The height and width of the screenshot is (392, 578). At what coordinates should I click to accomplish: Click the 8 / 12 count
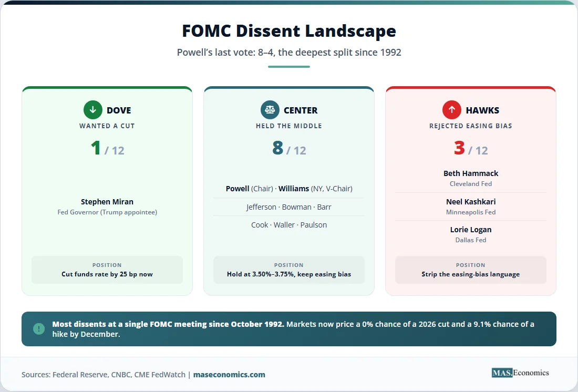[x=289, y=148]
